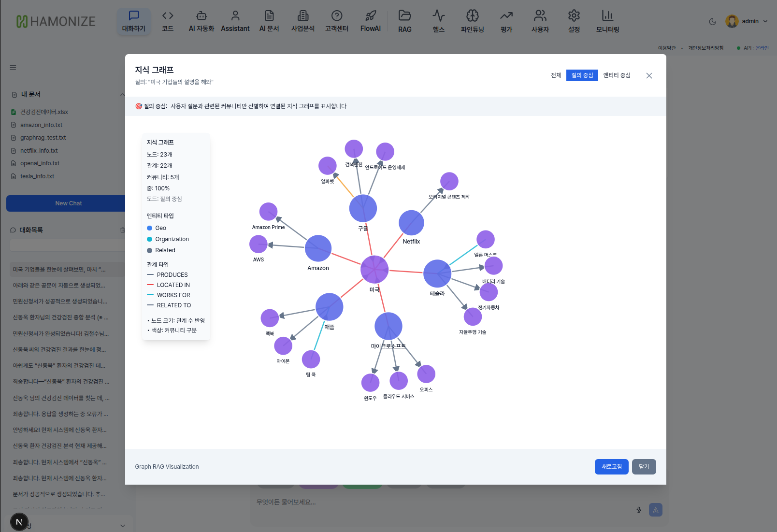777x532 pixels.
Task: Open the 모니터링 panel icon
Action: pos(607,21)
